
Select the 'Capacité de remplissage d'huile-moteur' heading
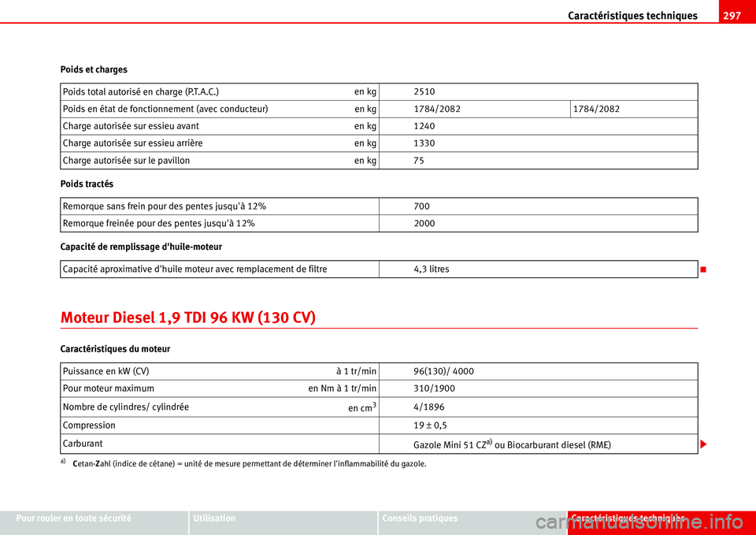(141, 247)
